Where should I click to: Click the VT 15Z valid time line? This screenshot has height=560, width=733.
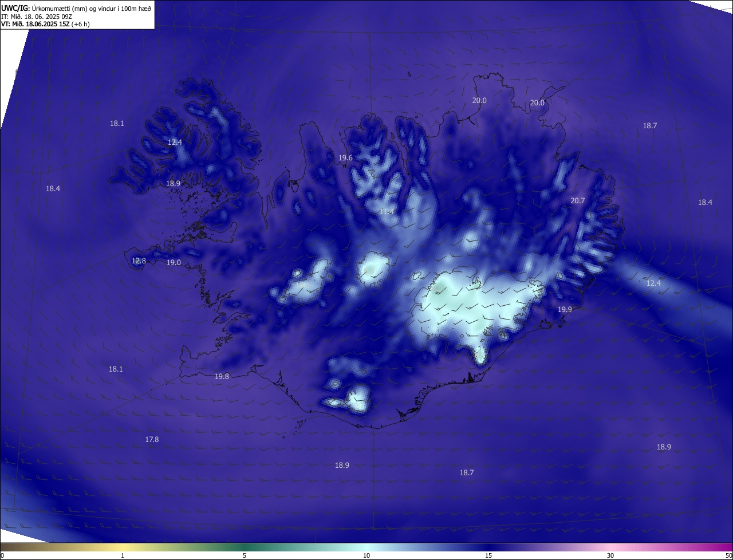(x=45, y=24)
